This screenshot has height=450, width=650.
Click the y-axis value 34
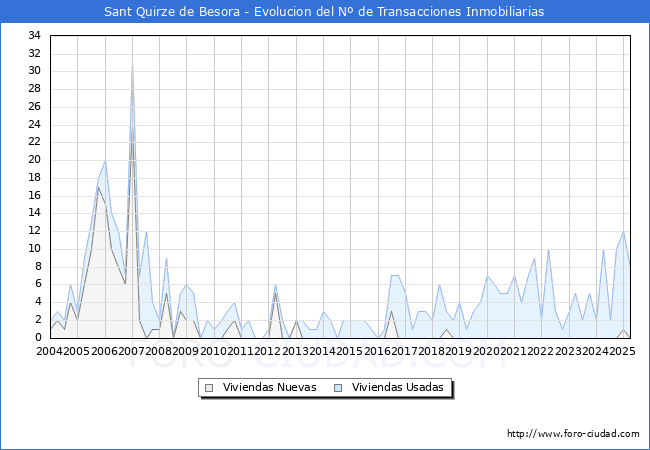point(34,36)
